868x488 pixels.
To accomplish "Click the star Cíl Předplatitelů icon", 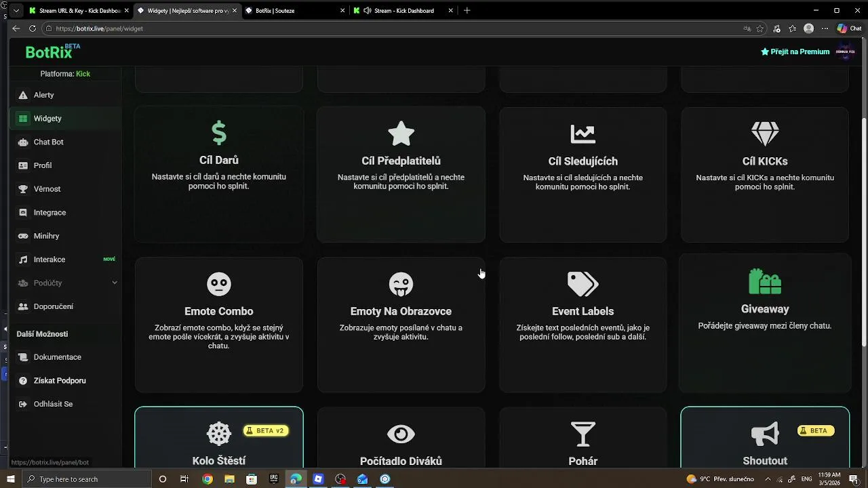I will click(x=401, y=134).
